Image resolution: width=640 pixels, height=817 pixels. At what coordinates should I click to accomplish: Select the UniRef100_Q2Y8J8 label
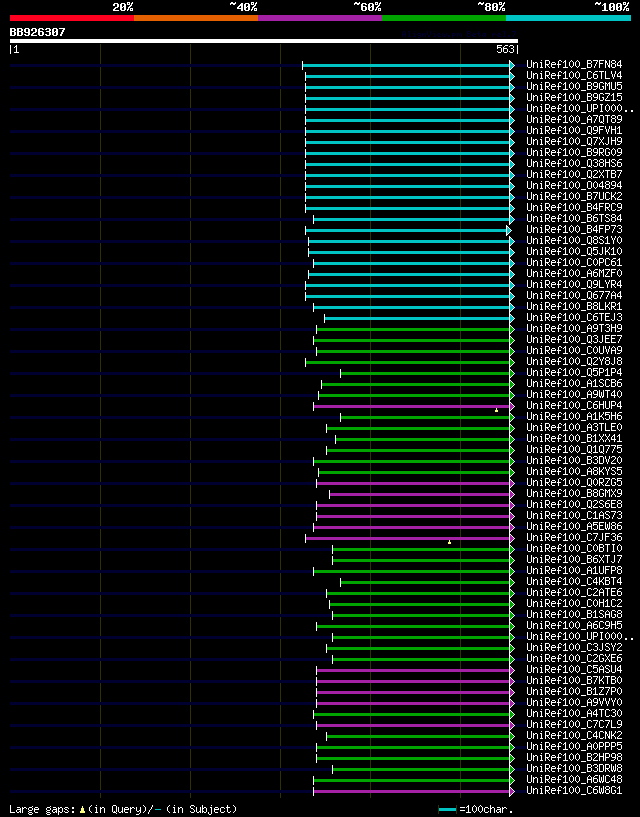click(x=574, y=361)
